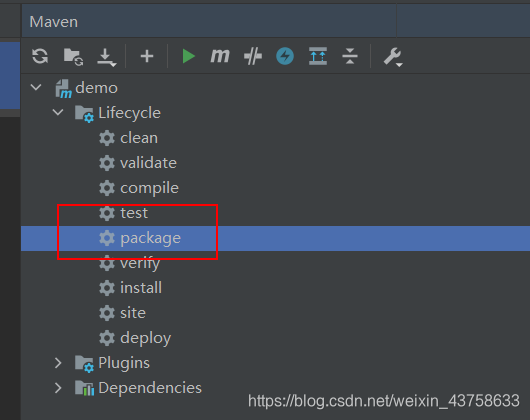
Task: Click the Lifecycle folder icon
Action: point(85,114)
